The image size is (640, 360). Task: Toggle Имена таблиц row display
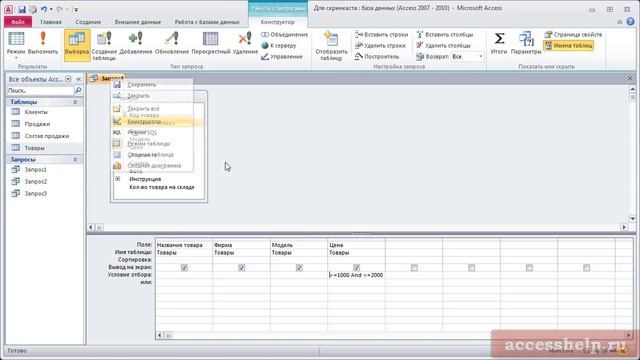(x=569, y=46)
